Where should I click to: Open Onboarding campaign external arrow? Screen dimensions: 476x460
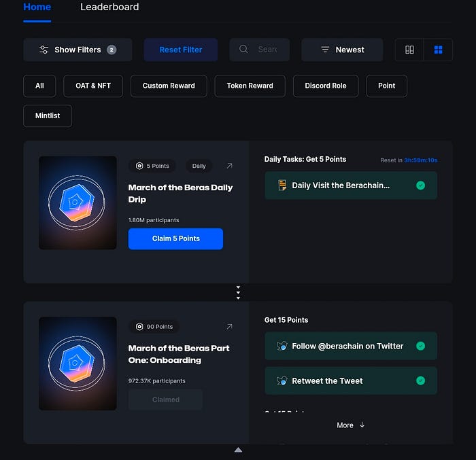pos(230,327)
